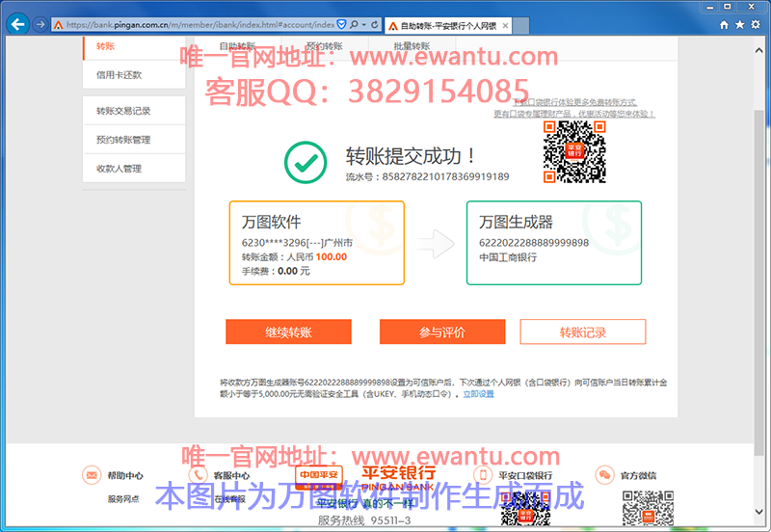
Task: Click the payee name 万图生成器
Action: (x=516, y=222)
